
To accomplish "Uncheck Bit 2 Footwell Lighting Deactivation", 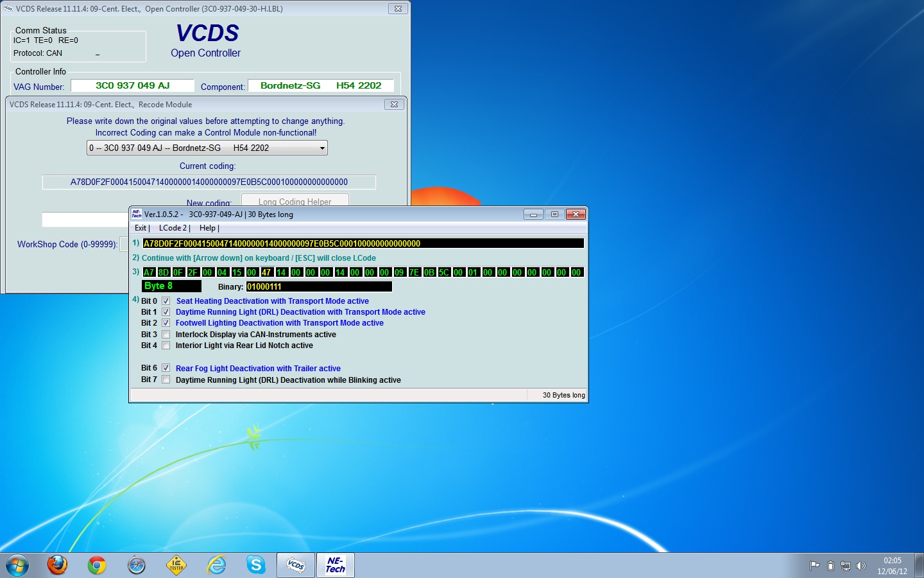I will pos(166,323).
